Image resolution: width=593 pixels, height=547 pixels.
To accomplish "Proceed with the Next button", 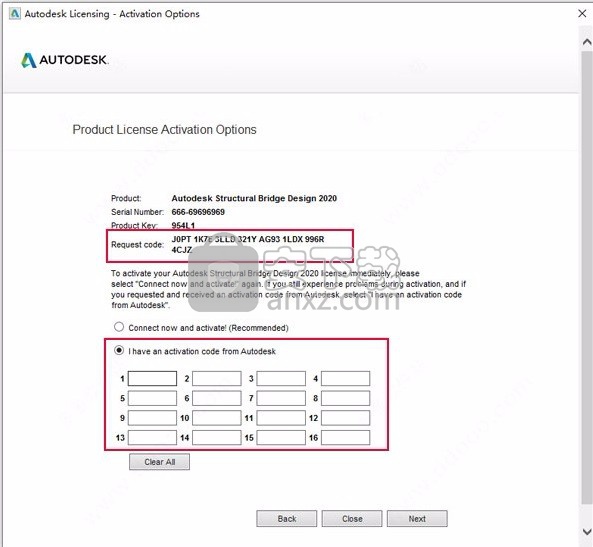I will coord(417,519).
